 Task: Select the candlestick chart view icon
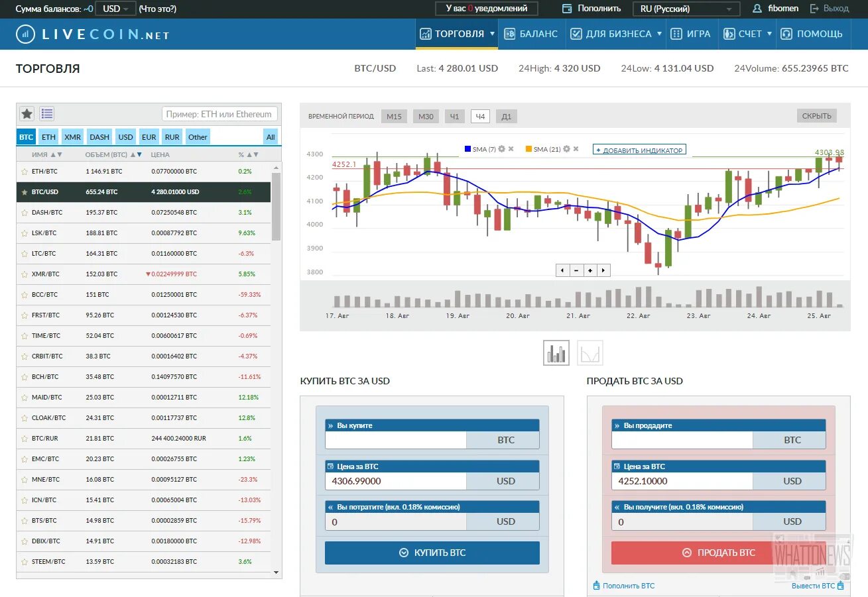click(556, 353)
